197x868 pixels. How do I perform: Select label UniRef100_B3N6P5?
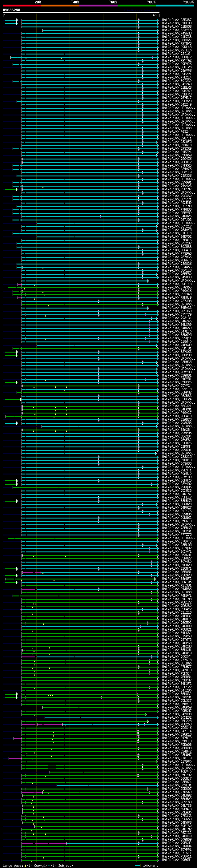[177, 335]
